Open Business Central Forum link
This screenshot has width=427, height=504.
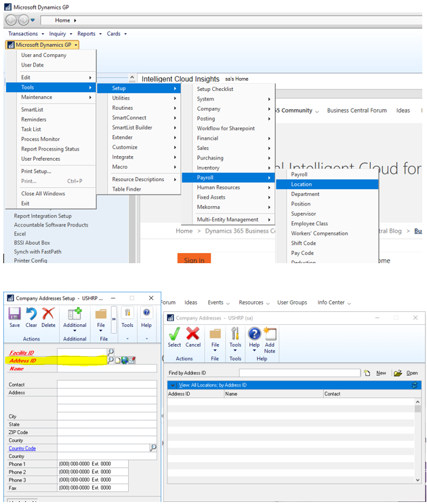[x=357, y=111]
